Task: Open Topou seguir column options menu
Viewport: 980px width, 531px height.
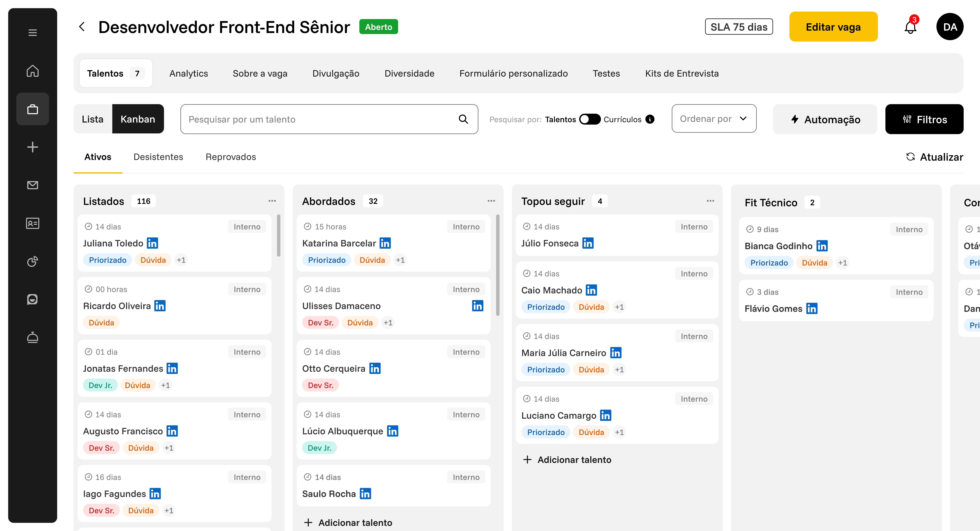Action: 710,201
